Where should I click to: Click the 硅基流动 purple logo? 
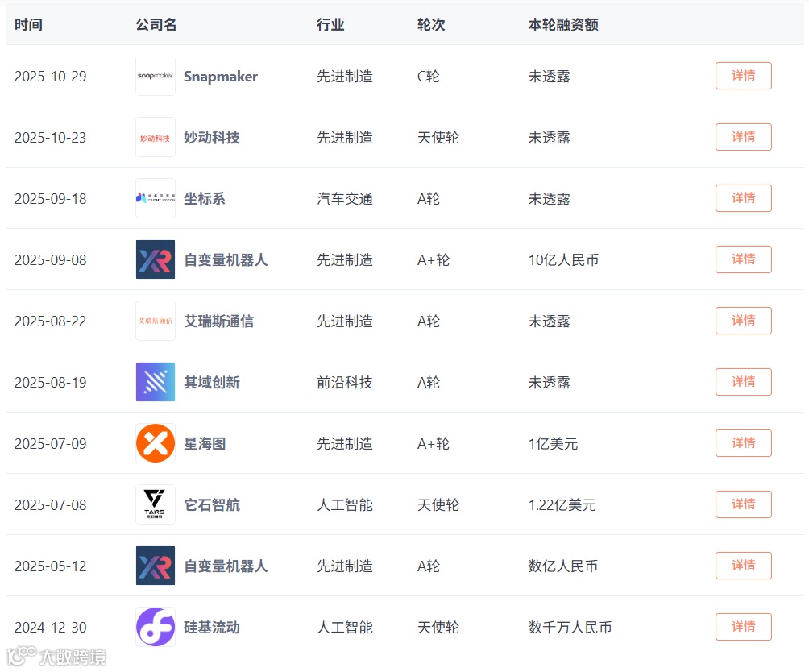[156, 627]
